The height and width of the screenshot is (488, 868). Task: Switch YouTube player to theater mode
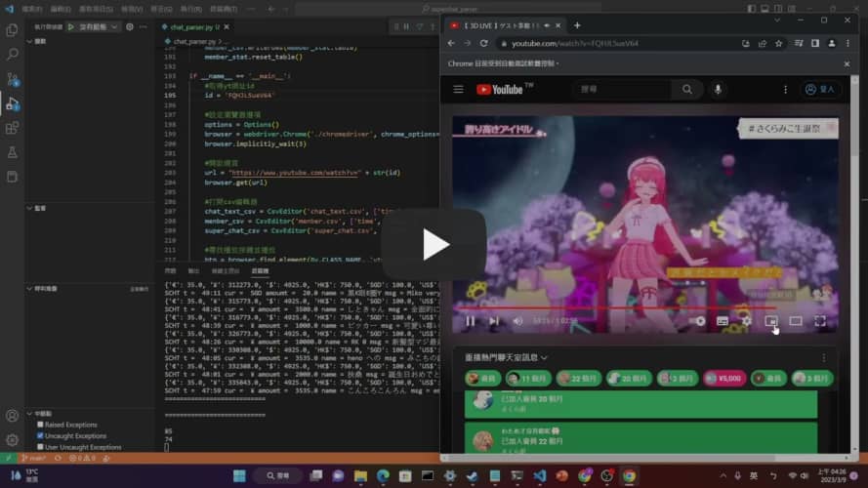(796, 321)
